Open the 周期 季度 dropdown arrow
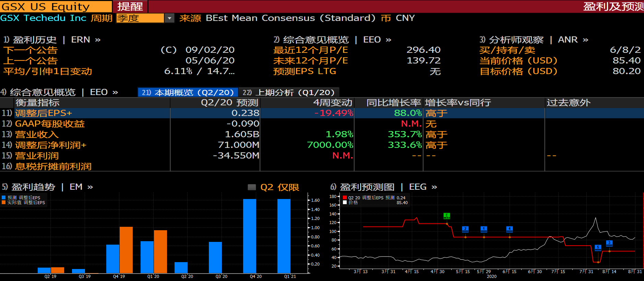Screen dimensions: 644x281 coord(169,18)
